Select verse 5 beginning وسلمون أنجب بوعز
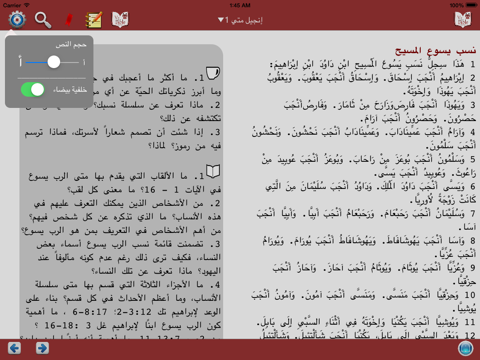 click(369, 166)
